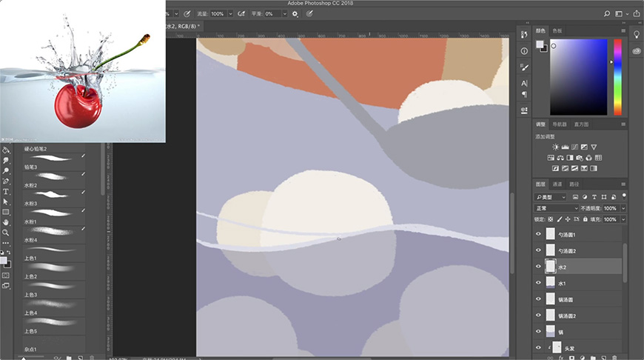Expand the 填充 fill dropdown arrow
The image size is (644, 360).
tap(623, 219)
